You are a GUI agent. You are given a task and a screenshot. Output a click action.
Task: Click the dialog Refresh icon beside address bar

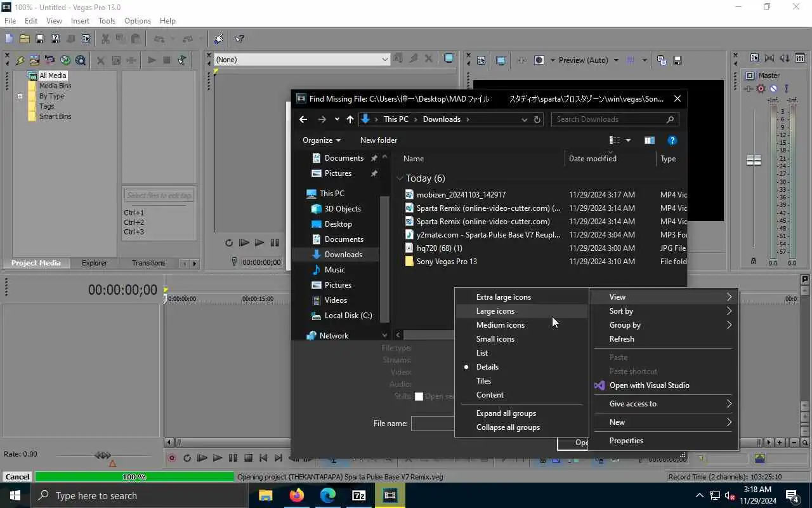click(537, 119)
